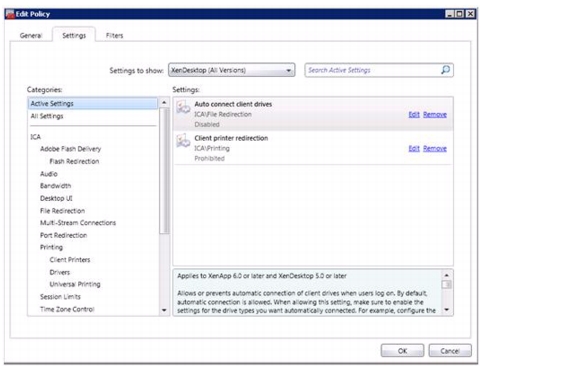Select Adobe Flash Delivery category
Image resolution: width=576 pixels, height=366 pixels.
tap(70, 149)
